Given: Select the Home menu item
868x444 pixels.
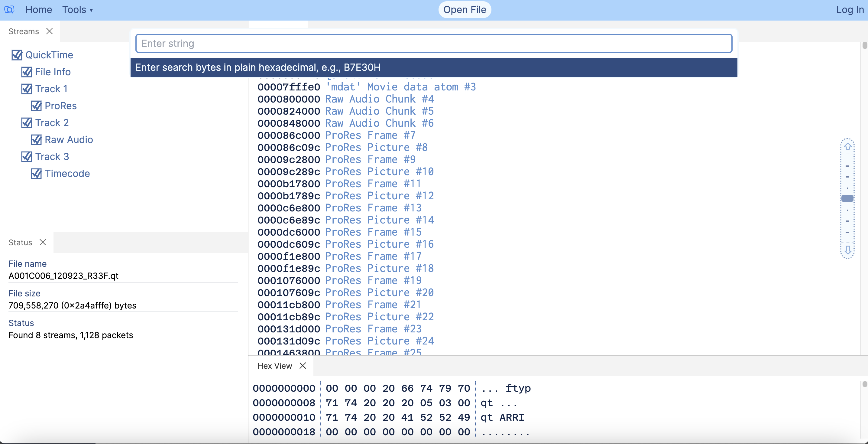Looking at the screenshot, I should click(x=38, y=9).
